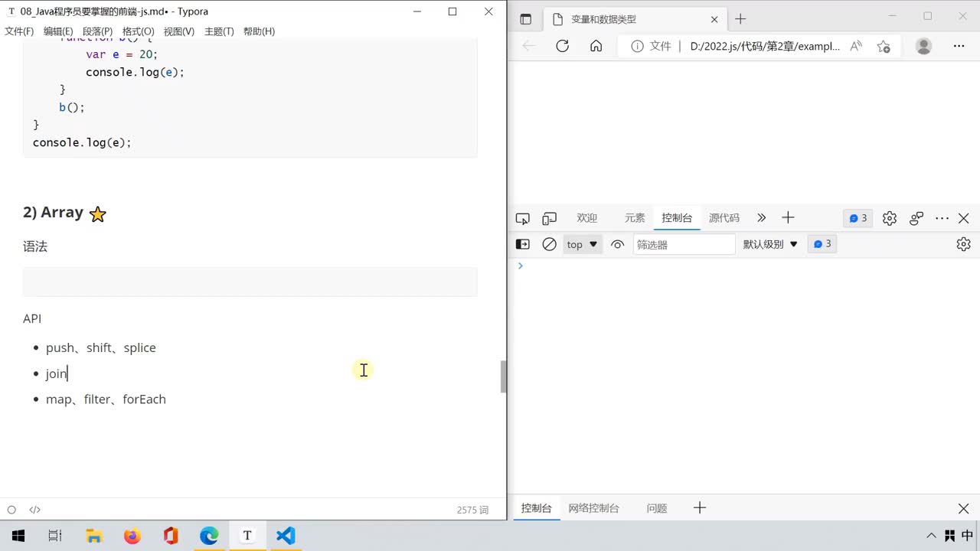Open DevTools settings gear in header
Viewport: 980px width, 551px height.
tap(889, 218)
